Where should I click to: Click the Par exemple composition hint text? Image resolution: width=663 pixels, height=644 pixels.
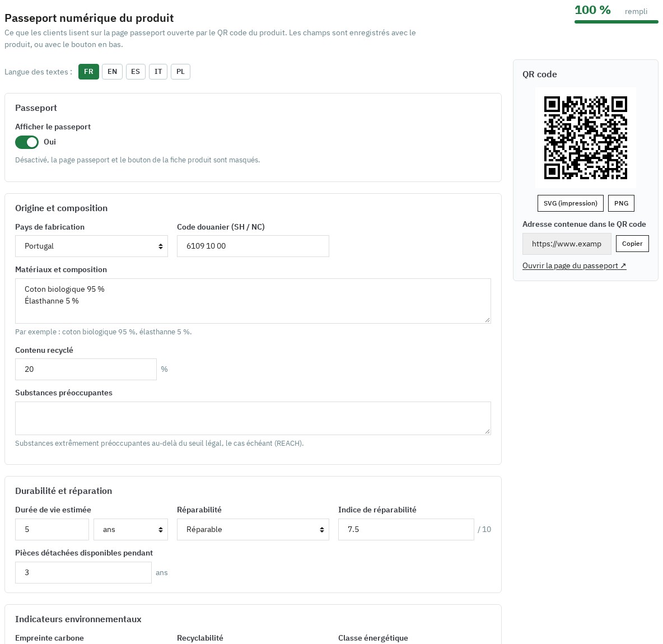(x=103, y=332)
